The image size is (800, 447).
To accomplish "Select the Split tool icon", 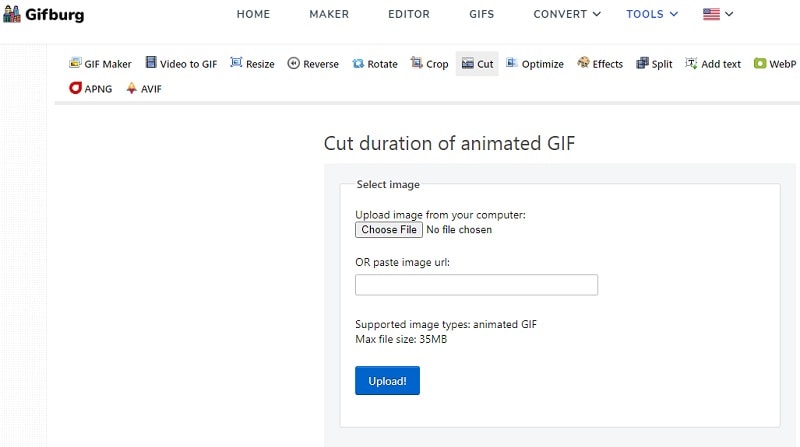I will 642,64.
